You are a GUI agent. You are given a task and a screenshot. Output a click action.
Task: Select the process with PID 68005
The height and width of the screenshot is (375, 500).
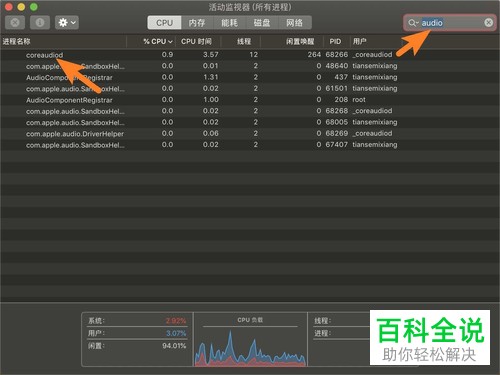250,122
